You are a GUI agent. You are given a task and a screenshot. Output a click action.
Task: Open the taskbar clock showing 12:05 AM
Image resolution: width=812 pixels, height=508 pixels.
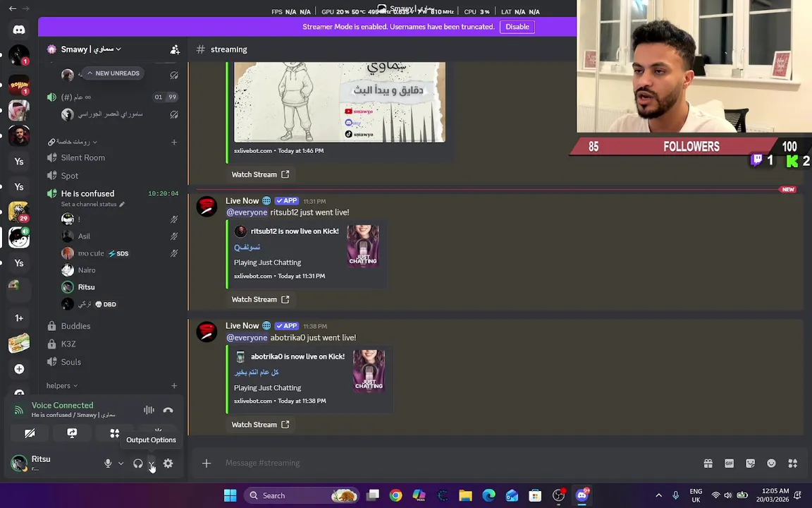(773, 495)
